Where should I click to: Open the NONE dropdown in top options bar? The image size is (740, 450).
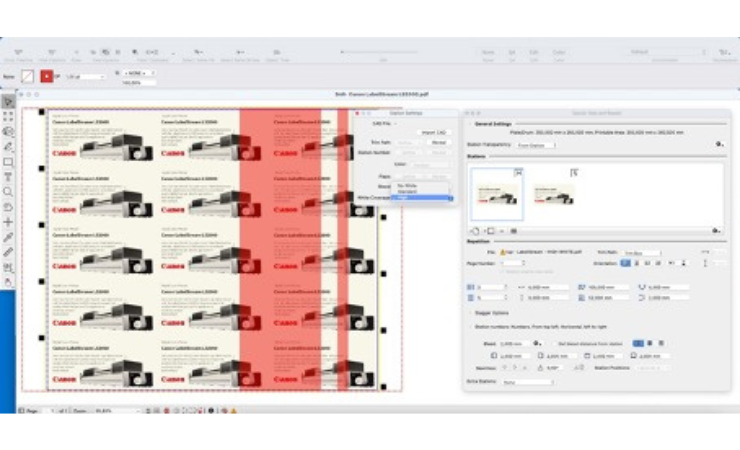coord(140,73)
